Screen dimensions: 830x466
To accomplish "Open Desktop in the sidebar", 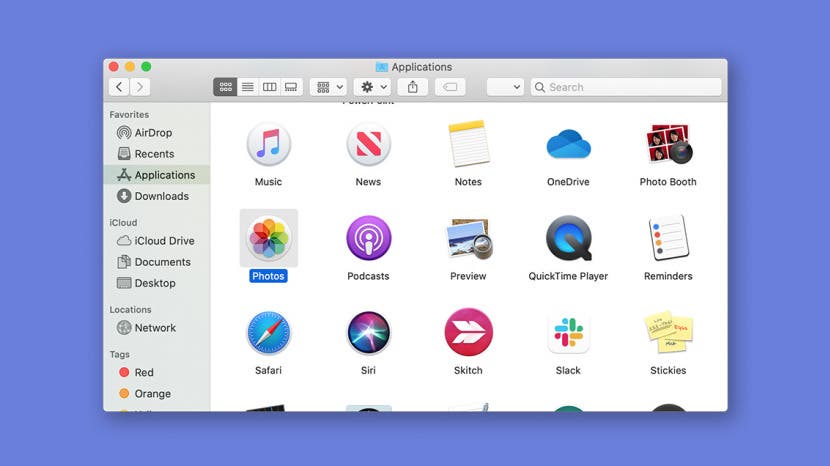I will (x=156, y=283).
